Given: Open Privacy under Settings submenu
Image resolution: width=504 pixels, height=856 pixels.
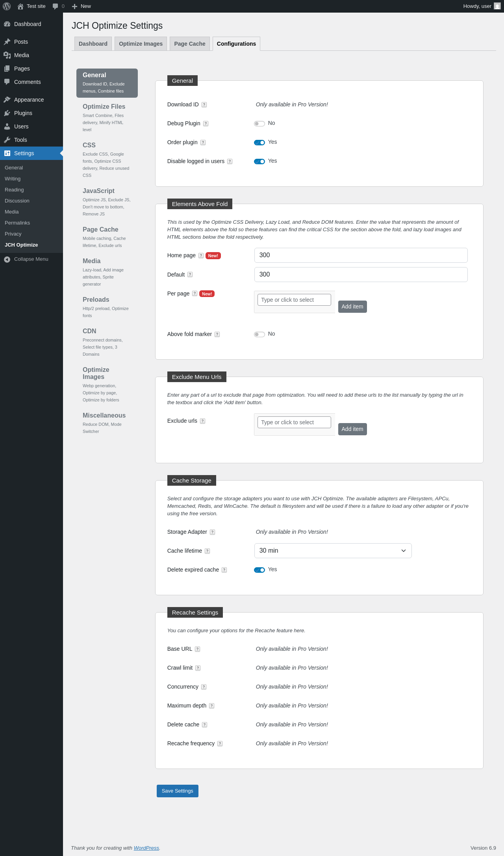Looking at the screenshot, I should tap(31, 234).
